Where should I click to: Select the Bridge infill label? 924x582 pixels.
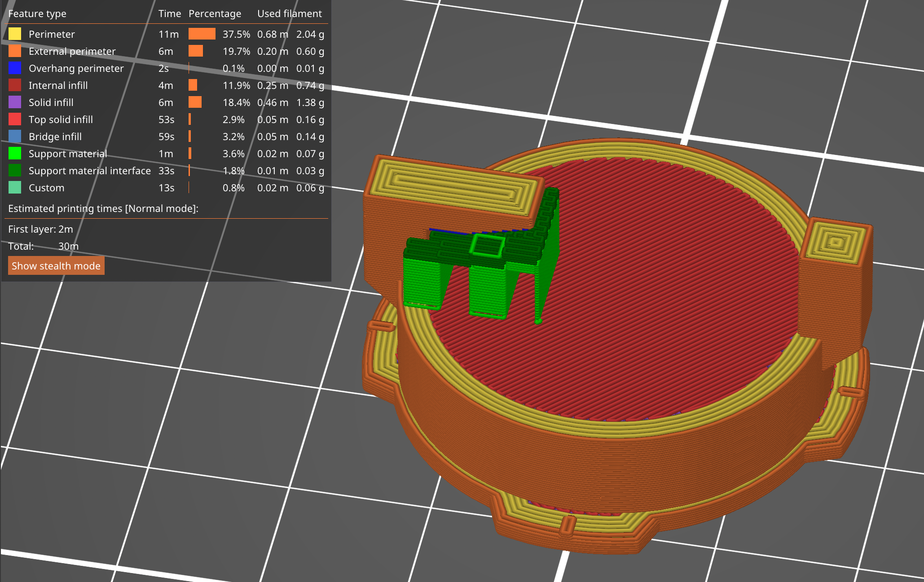tap(55, 137)
